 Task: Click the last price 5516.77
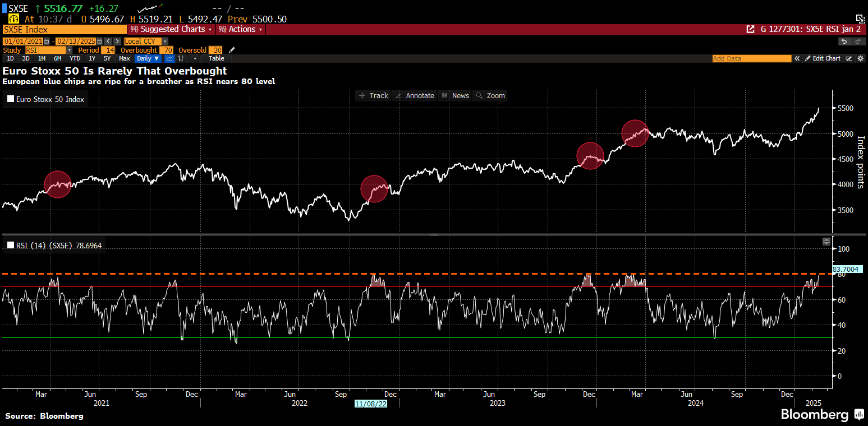click(63, 8)
